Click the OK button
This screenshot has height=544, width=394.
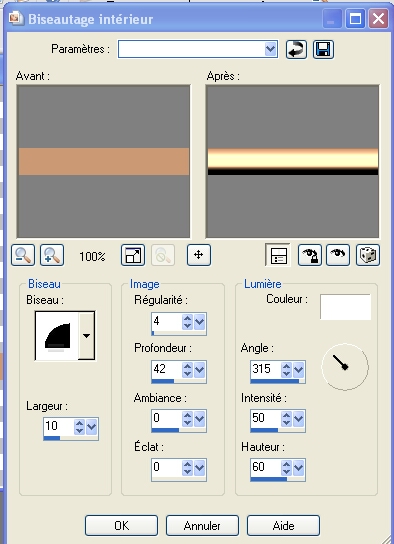121,525
